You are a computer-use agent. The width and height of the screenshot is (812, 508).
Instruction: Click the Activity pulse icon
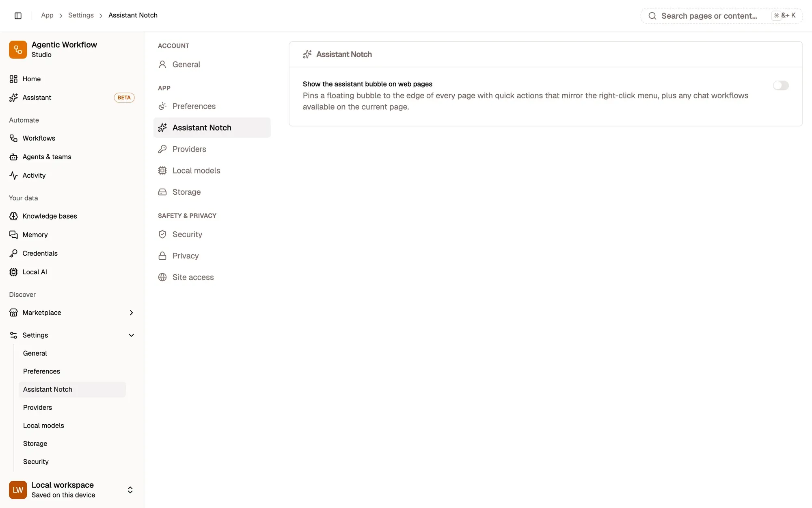tap(13, 176)
